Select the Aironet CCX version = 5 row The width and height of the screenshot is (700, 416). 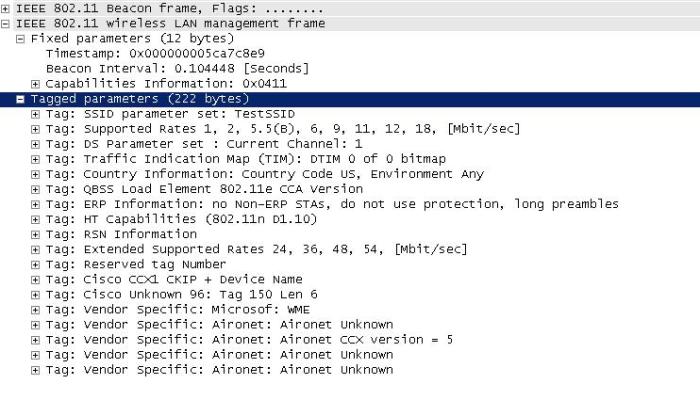click(249, 339)
